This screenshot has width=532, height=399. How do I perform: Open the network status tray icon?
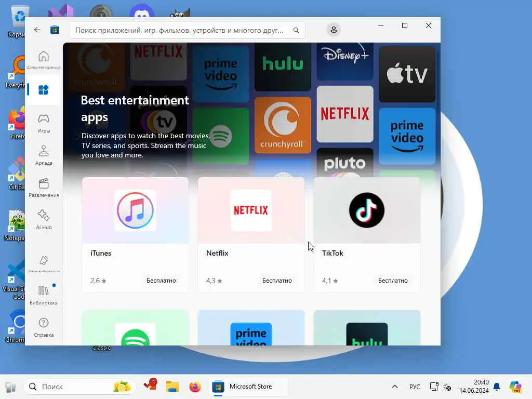[x=434, y=387]
